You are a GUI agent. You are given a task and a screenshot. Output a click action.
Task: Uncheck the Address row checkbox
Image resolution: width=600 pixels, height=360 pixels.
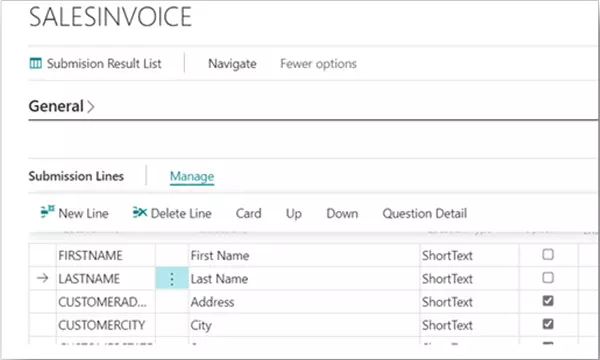point(548,301)
